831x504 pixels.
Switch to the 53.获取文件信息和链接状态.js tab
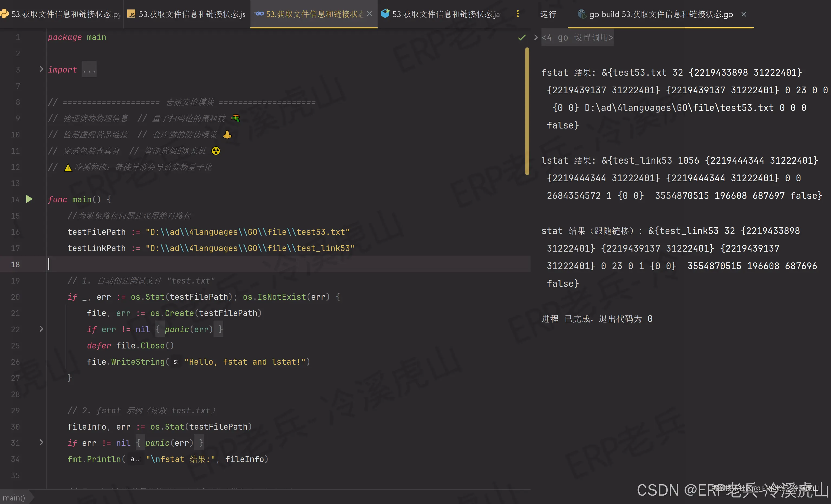click(x=192, y=14)
